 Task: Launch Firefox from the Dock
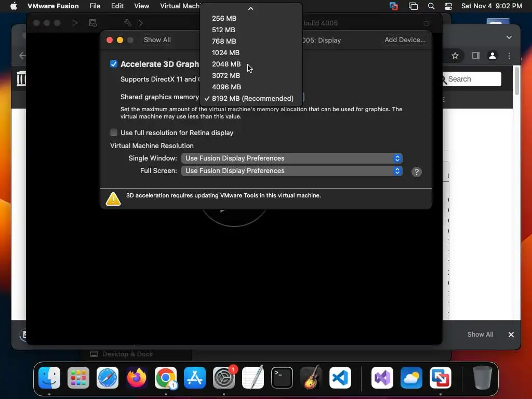click(137, 378)
